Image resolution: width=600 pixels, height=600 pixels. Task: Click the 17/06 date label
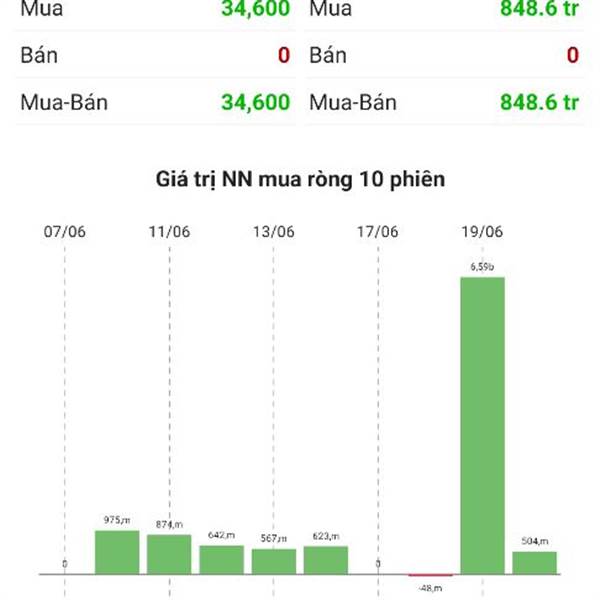click(378, 232)
